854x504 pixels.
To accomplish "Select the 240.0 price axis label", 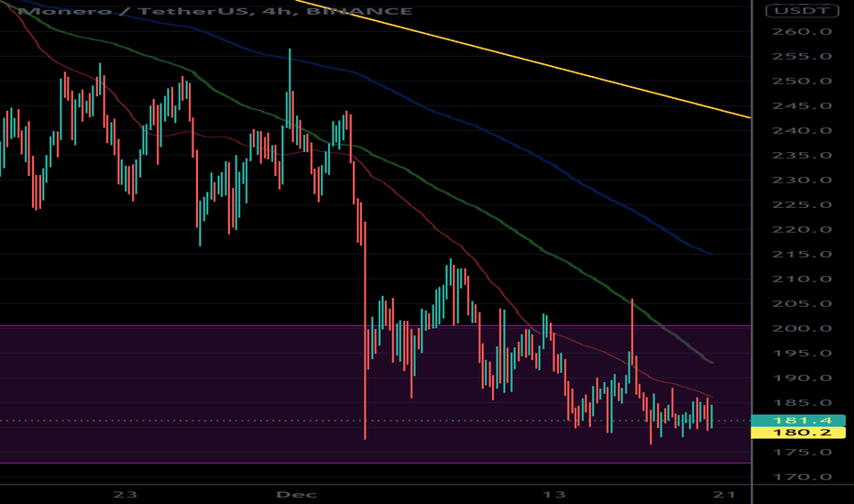I will point(802,131).
